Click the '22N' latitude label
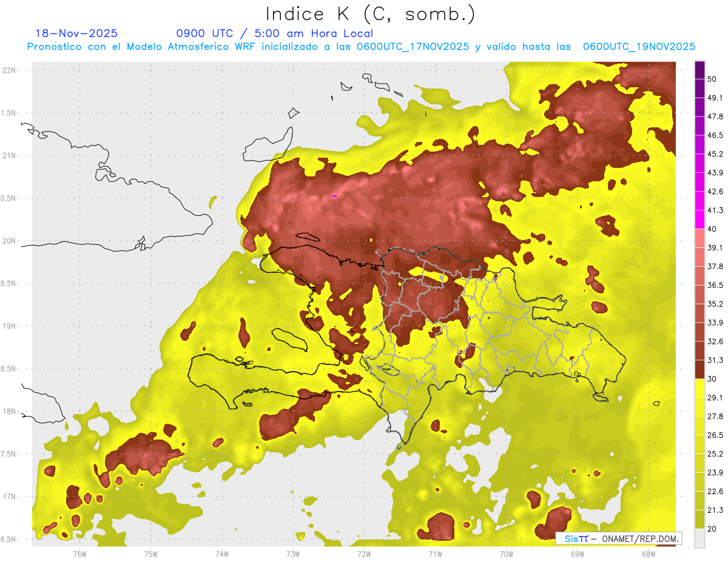 tap(9, 70)
